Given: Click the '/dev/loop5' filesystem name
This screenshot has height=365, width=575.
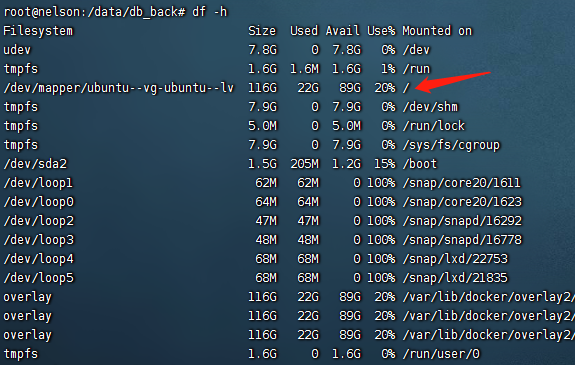Looking at the screenshot, I should click(x=39, y=278).
